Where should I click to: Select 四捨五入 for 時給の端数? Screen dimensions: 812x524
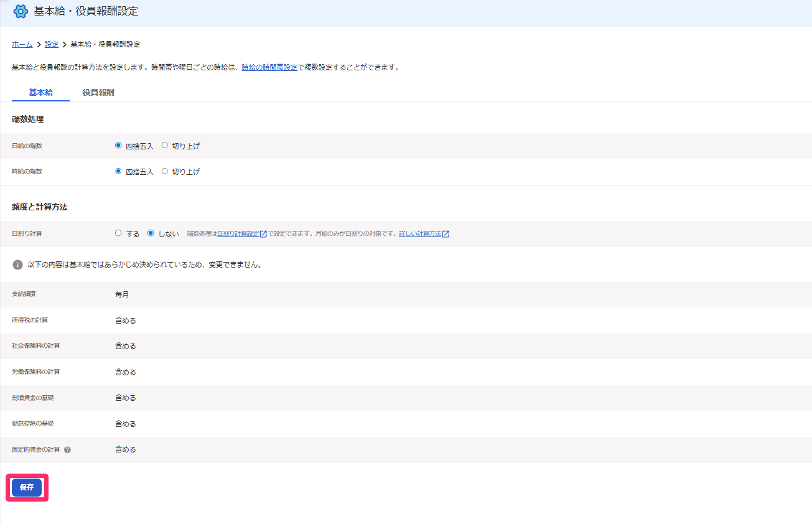(x=118, y=171)
